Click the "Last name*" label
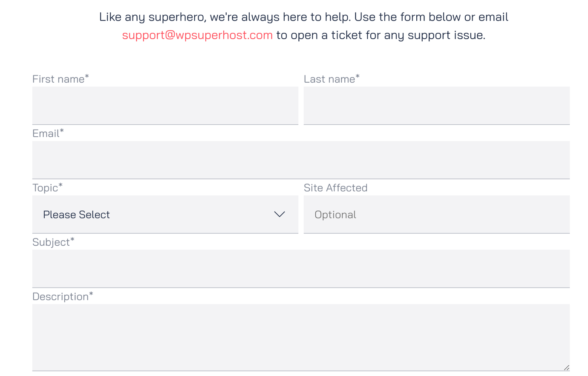This screenshot has height=376, width=588. tap(331, 79)
